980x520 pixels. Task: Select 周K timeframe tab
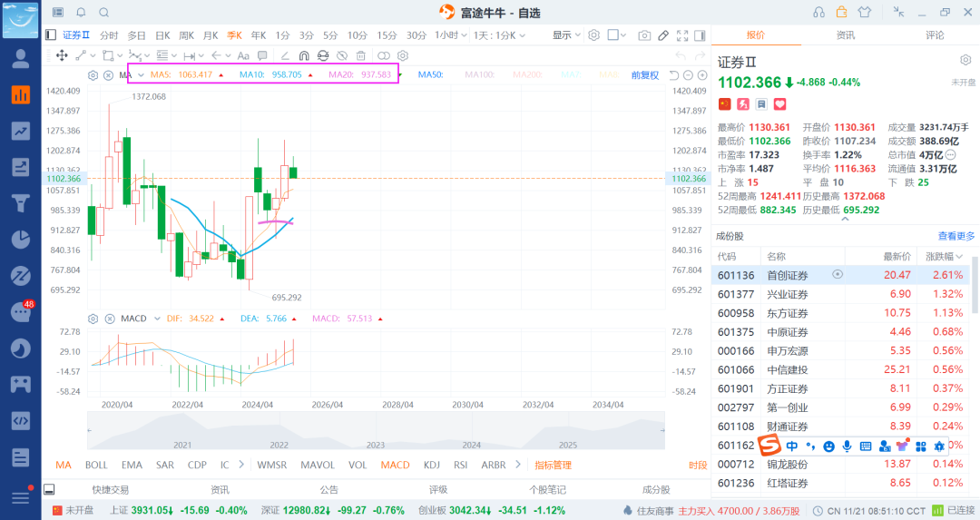pyautogui.click(x=186, y=35)
